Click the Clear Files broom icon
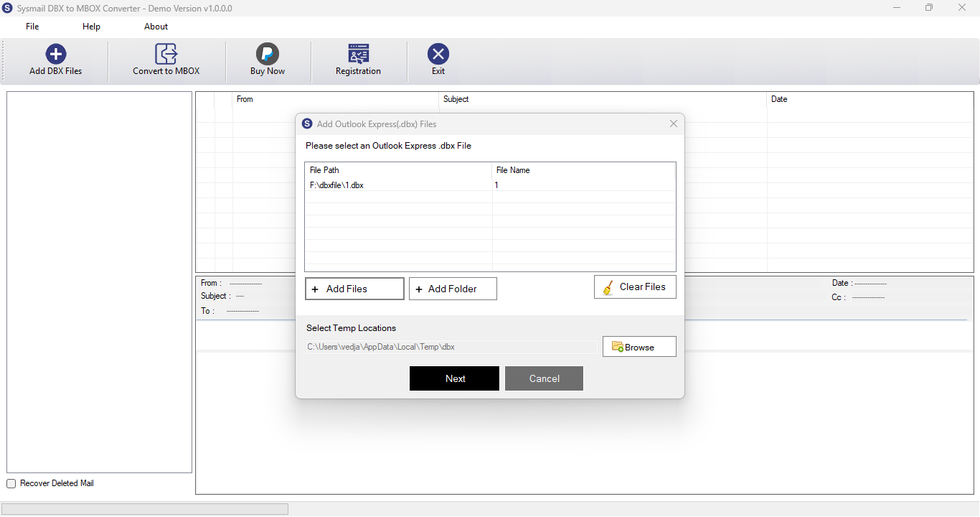980x517 pixels. point(608,287)
